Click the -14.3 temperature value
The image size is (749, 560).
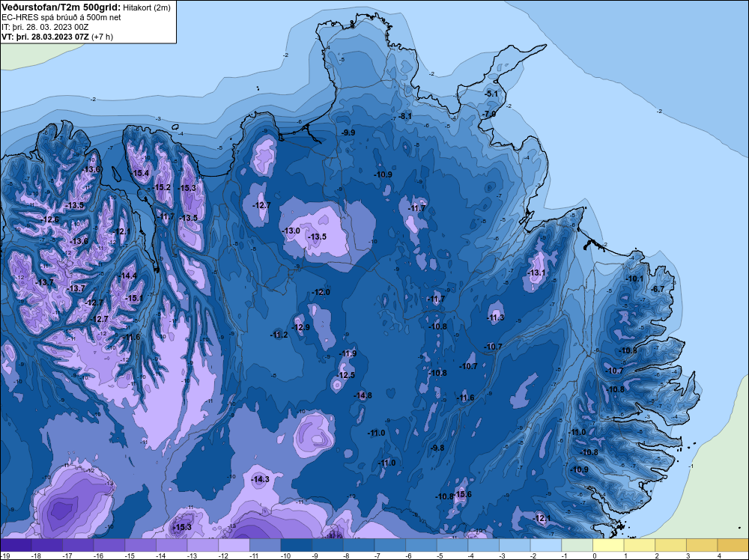pos(261,479)
